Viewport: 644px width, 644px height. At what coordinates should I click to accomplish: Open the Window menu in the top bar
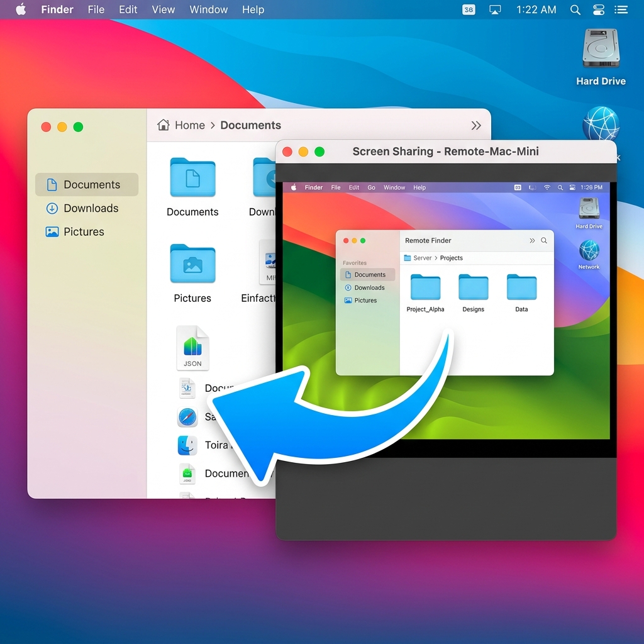(x=208, y=9)
